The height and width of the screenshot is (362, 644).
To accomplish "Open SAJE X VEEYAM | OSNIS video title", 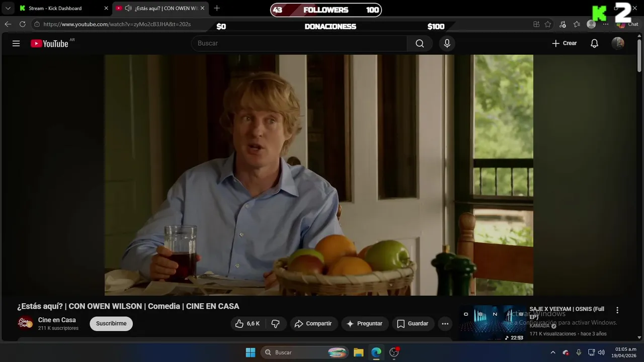I will point(567,313).
